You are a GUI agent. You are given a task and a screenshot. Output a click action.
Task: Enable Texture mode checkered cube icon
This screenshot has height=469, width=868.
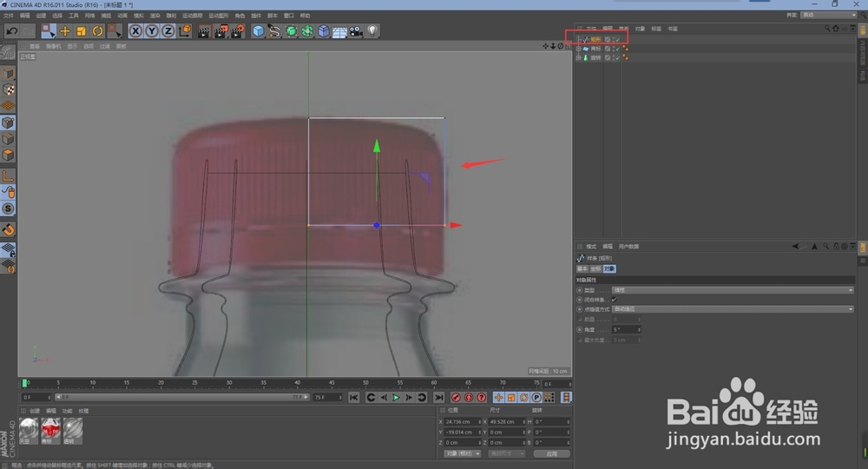point(8,89)
